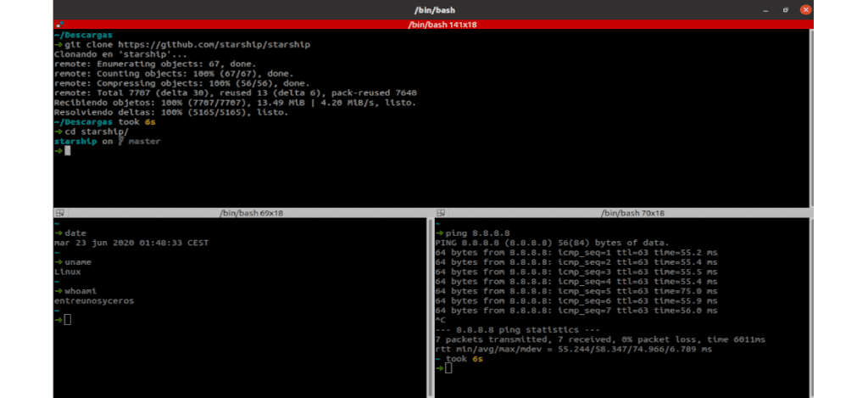Click the date output line in left pane

131,243
